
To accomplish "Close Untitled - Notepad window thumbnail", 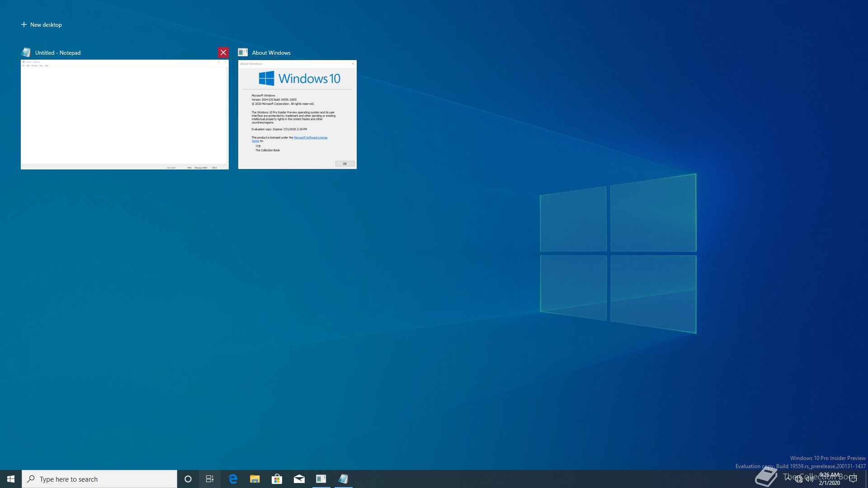I will 223,52.
